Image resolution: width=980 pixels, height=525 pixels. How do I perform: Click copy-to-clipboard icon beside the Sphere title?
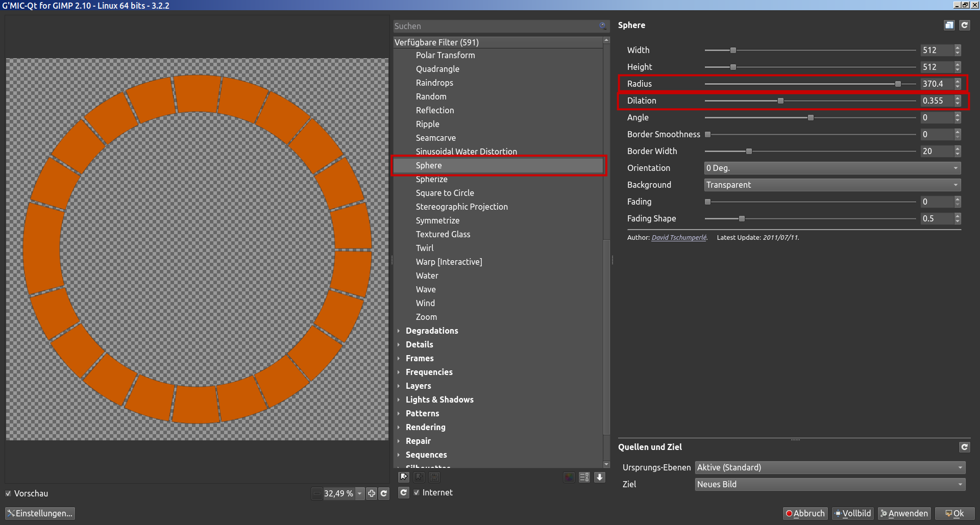pos(949,25)
